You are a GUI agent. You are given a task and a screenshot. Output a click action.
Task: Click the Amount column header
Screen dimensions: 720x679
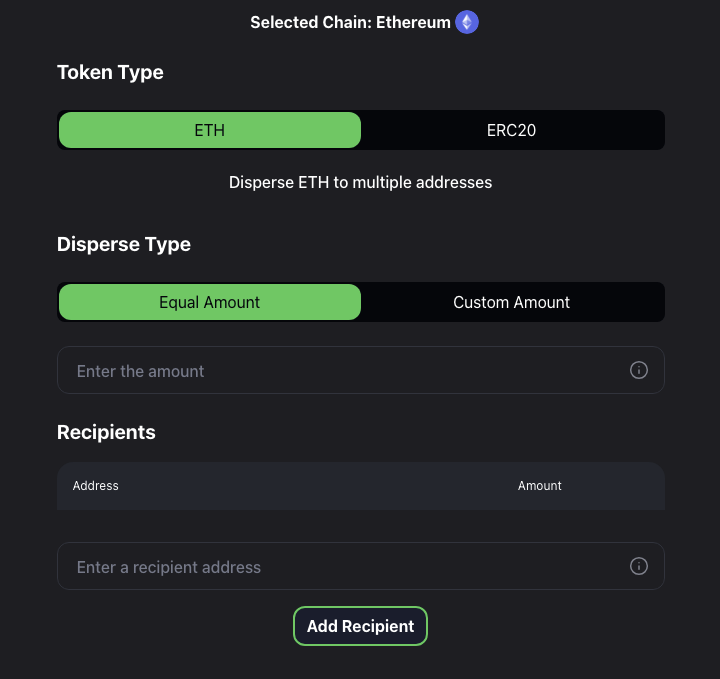tap(540, 486)
